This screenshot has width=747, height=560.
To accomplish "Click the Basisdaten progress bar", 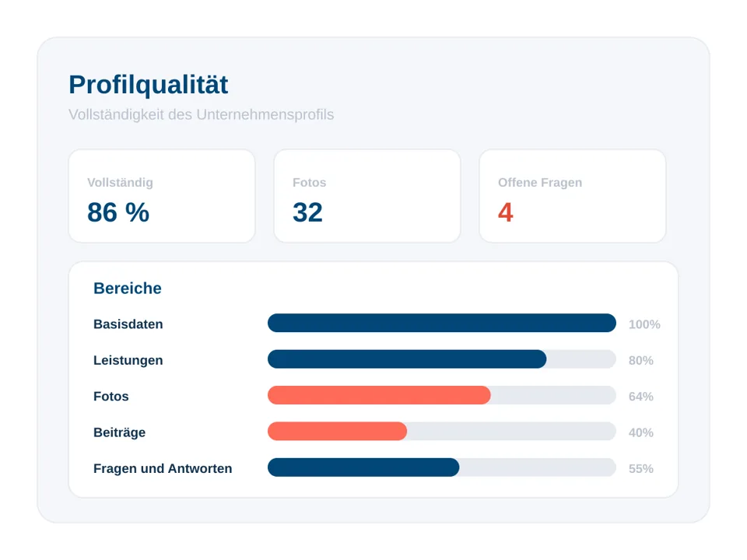I will pos(442,323).
